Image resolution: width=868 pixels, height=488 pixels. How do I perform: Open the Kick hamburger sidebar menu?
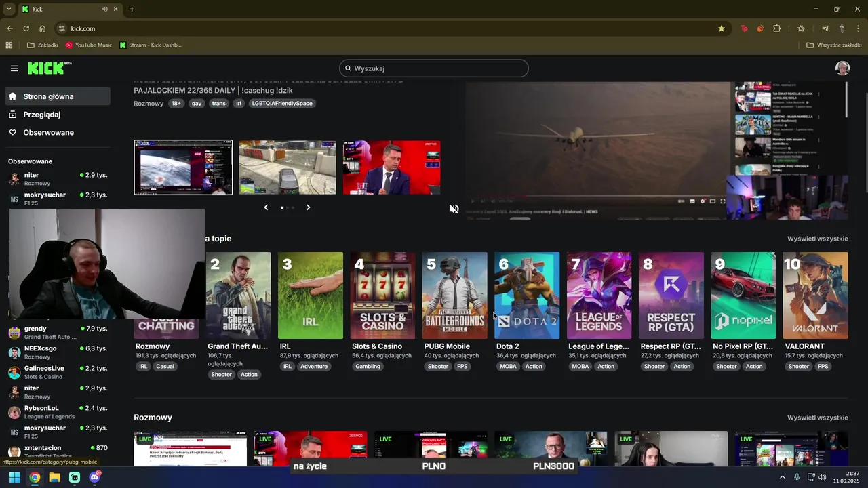[14, 68]
